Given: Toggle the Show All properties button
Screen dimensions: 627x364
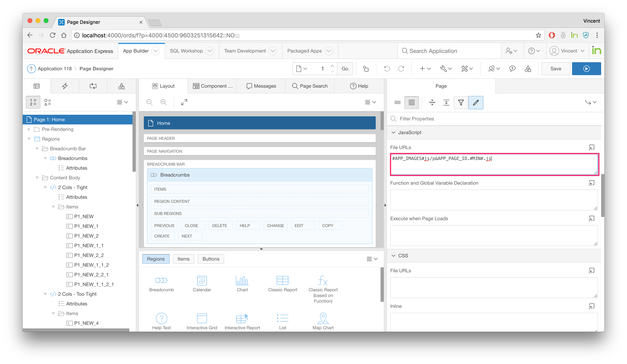Looking at the screenshot, I should (x=411, y=102).
